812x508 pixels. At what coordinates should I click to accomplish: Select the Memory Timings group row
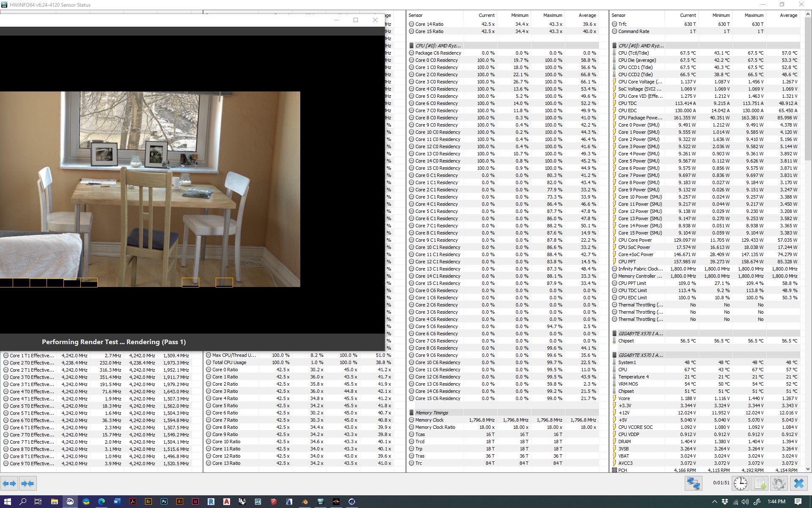(x=431, y=413)
